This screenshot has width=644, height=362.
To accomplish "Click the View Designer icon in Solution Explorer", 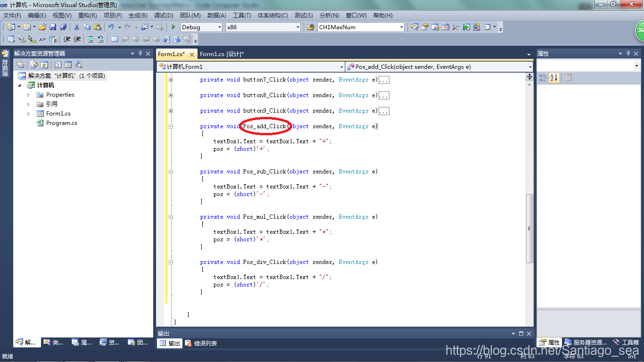I will (x=68, y=65).
